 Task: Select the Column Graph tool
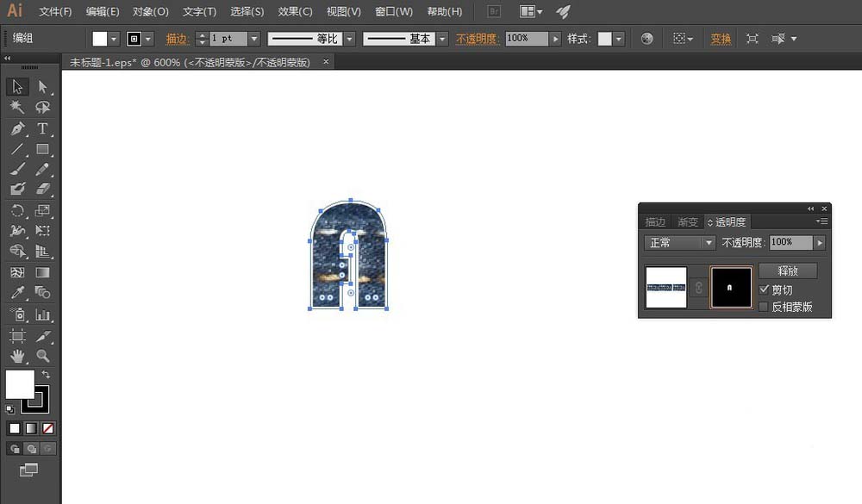pos(42,315)
